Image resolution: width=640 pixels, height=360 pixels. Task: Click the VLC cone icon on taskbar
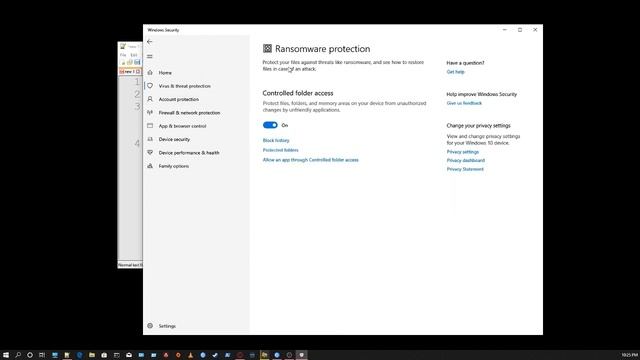[x=191, y=355]
